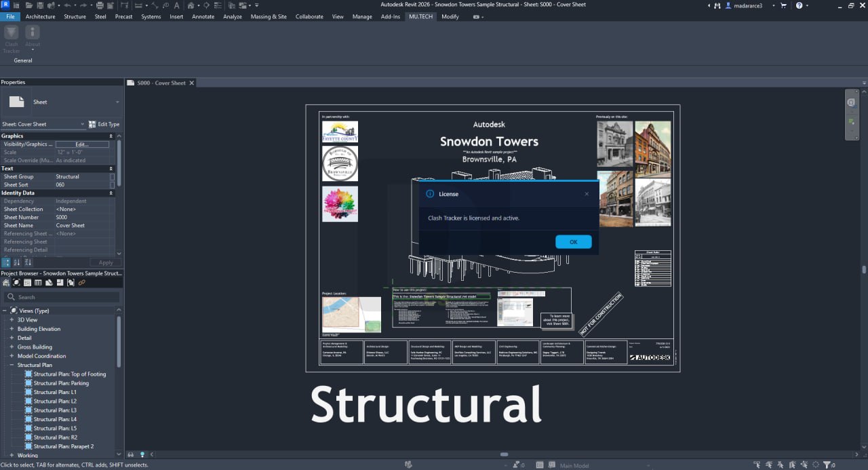This screenshot has height=470, width=868.
Task: Click the Redo arrow in quick access toolbar
Action: pyautogui.click(x=85, y=5)
